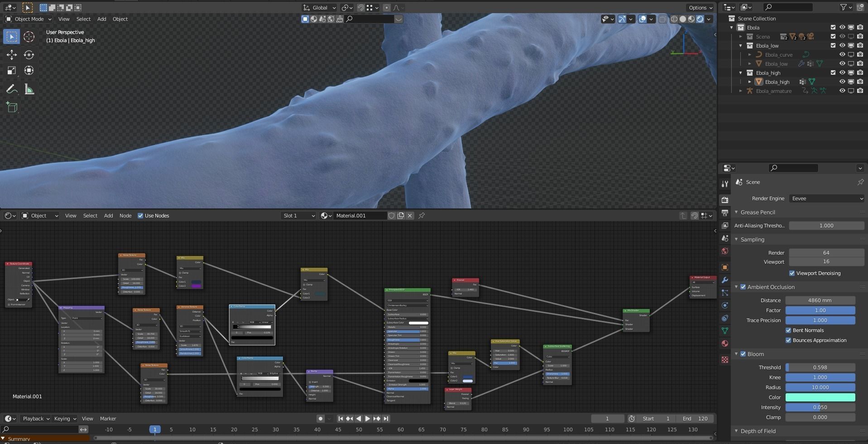
Task: Play the animation in reverse
Action: click(x=359, y=419)
